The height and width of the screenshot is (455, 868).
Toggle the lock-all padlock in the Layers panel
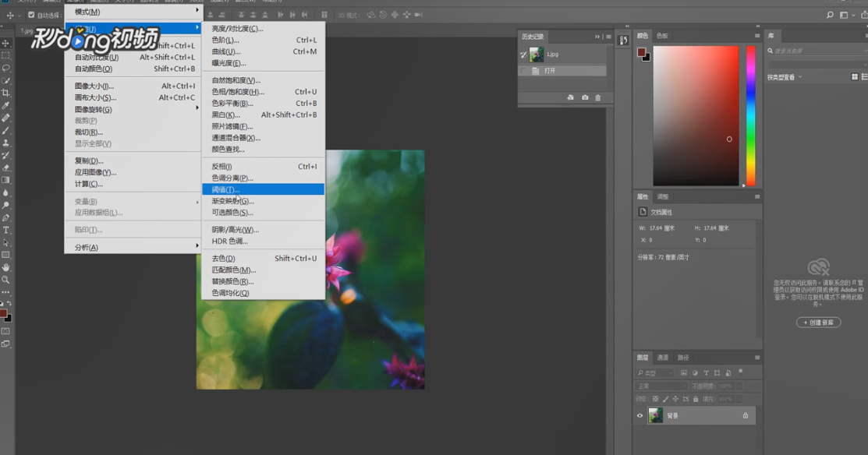696,399
